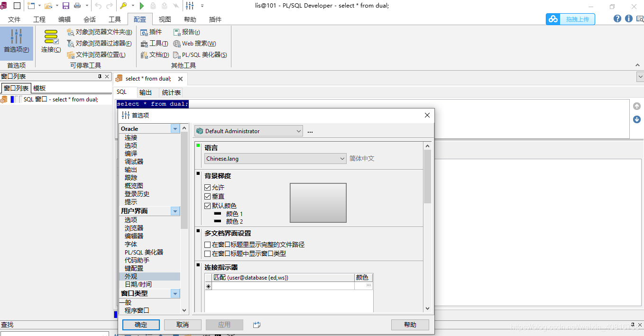Toggle the 默认颜色 checkbox
Image resolution: width=644 pixels, height=336 pixels.
[x=208, y=206]
